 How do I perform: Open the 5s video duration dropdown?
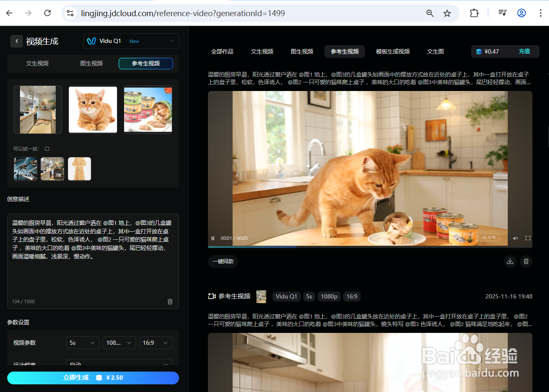pyautogui.click(x=82, y=342)
